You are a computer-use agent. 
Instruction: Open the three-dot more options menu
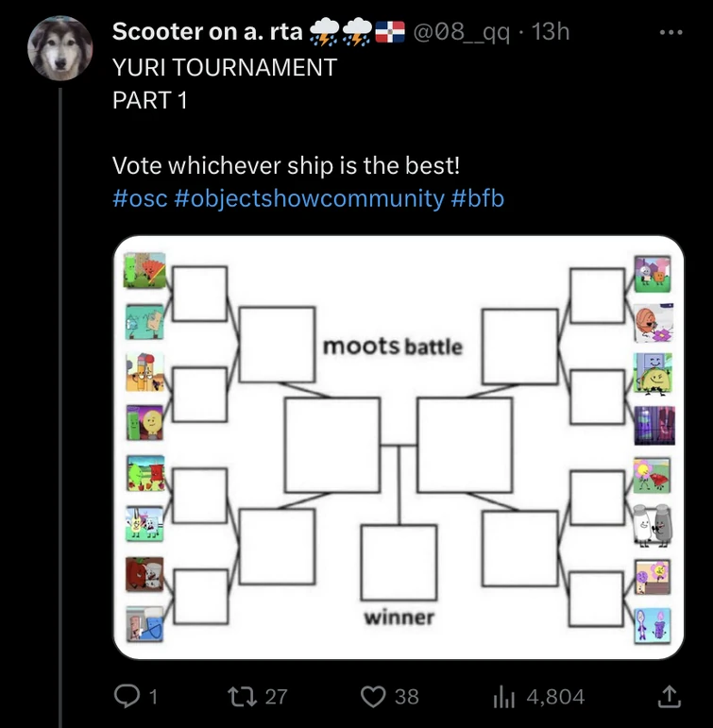(x=671, y=31)
